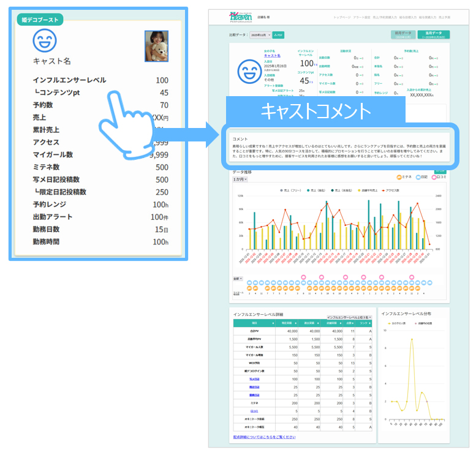Image resolution: width=476 pixels, height=455 pixels.
Task: Download the report with the PDF button
Action: (278, 36)
